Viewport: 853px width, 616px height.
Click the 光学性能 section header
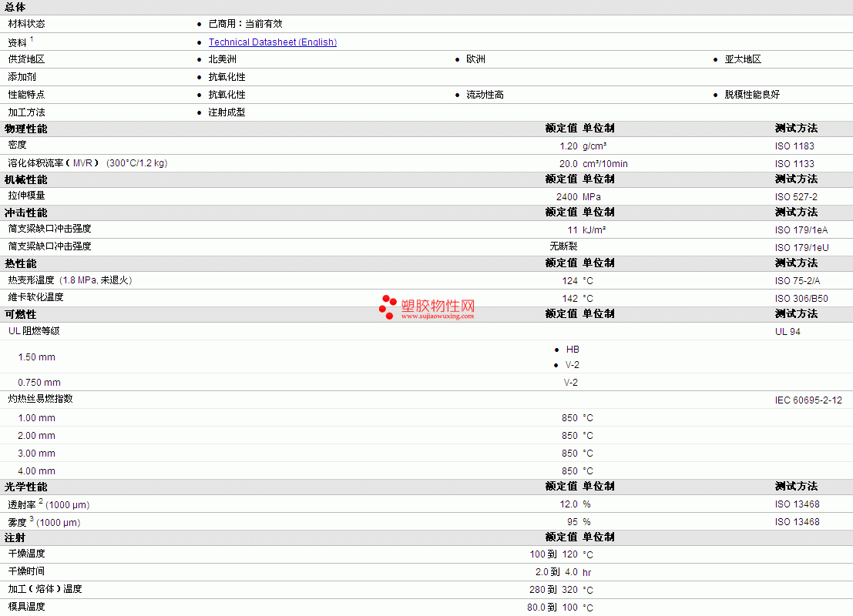click(26, 487)
